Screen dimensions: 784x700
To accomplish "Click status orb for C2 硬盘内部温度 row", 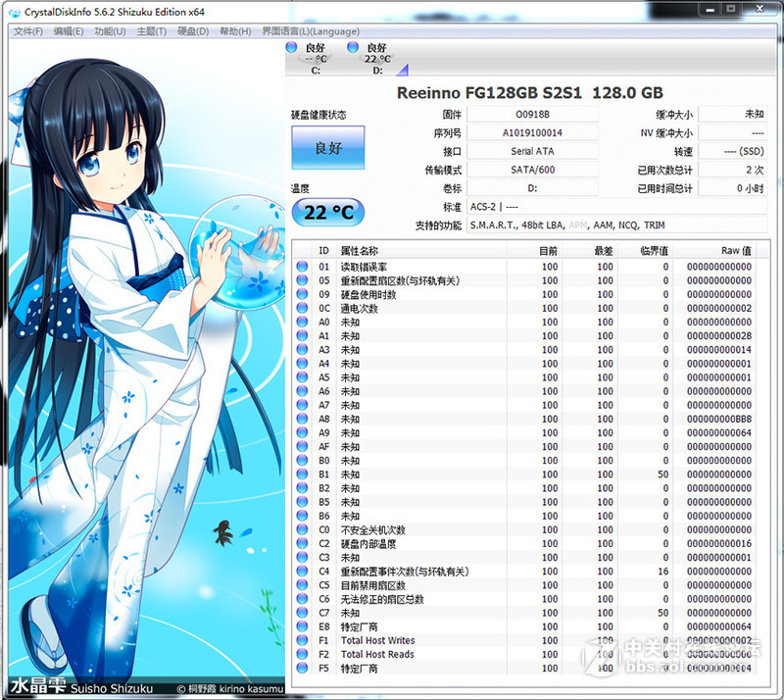I will (x=302, y=543).
